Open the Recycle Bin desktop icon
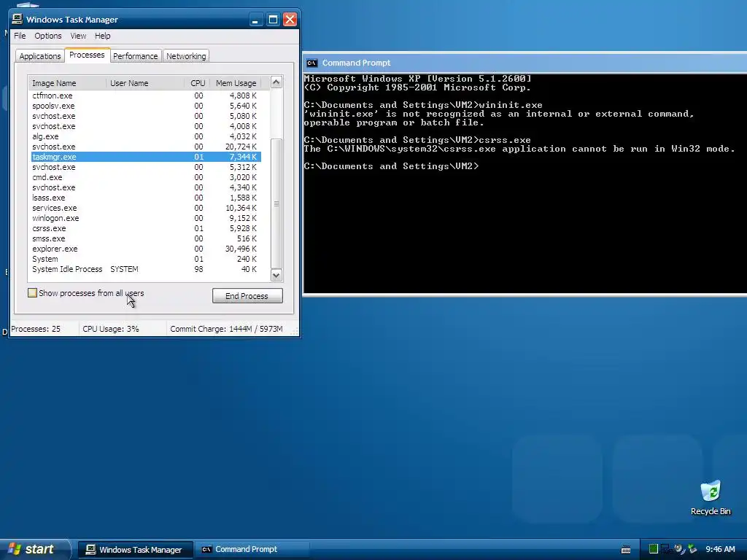 pos(711,497)
